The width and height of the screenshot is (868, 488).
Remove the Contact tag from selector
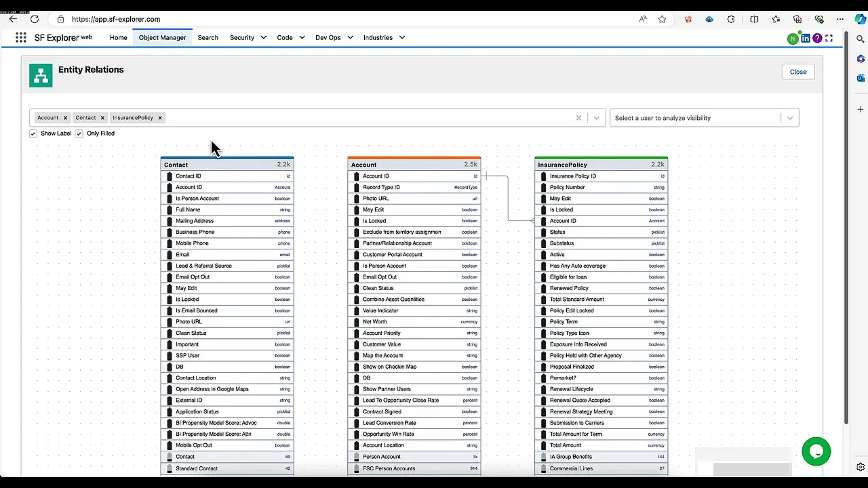click(x=103, y=118)
